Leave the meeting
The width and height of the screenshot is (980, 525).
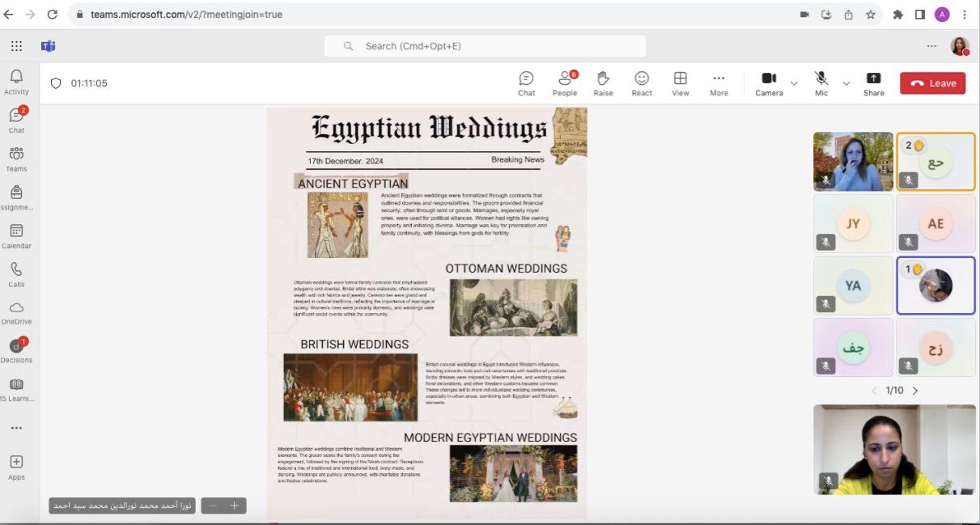point(932,83)
